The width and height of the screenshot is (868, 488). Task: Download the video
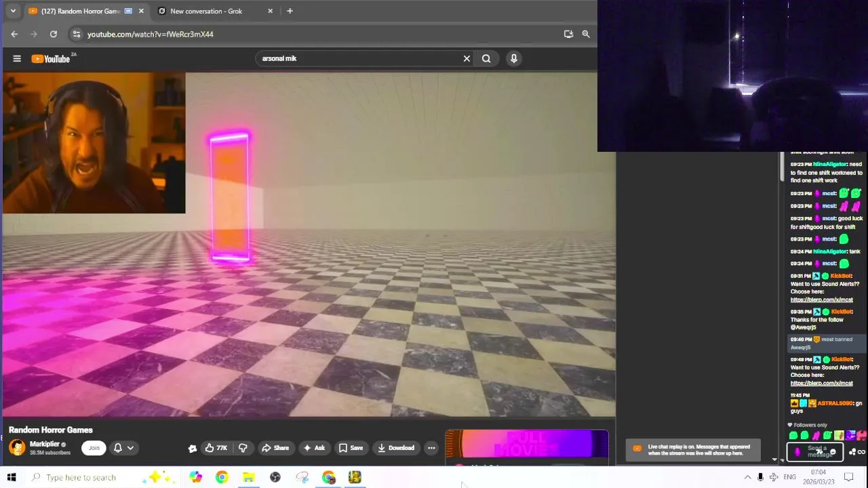coord(396,448)
